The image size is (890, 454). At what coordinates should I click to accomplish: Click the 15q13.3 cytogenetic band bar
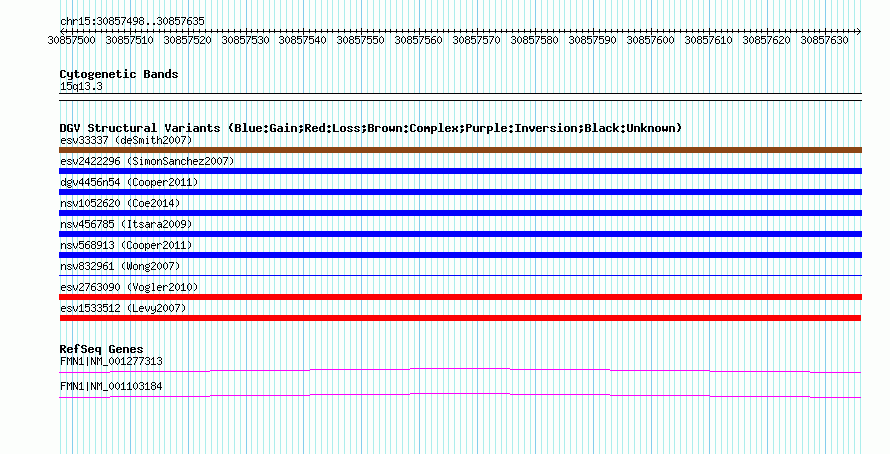click(460, 97)
